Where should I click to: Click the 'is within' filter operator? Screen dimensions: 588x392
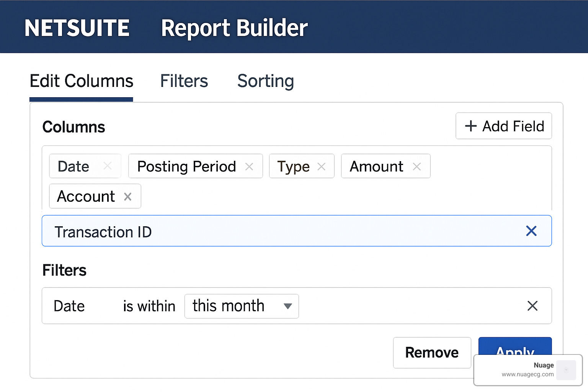point(149,306)
